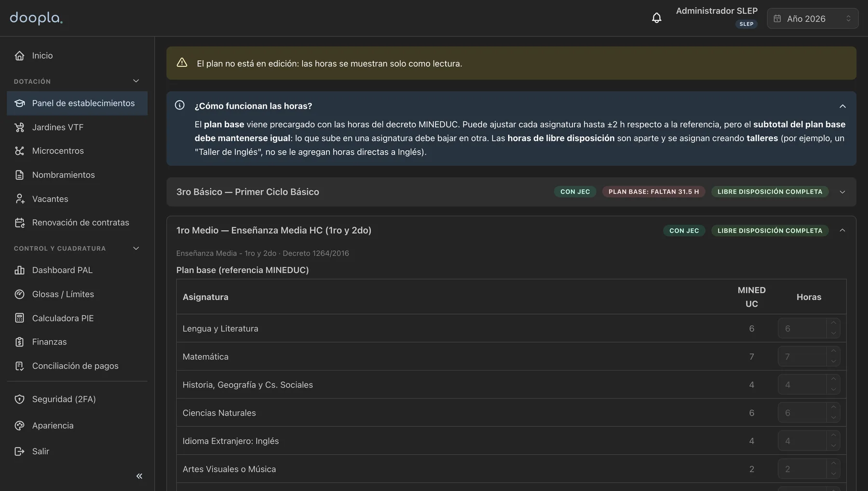Expand the 3ro Básico course card
This screenshot has width=868, height=491.
[842, 192]
